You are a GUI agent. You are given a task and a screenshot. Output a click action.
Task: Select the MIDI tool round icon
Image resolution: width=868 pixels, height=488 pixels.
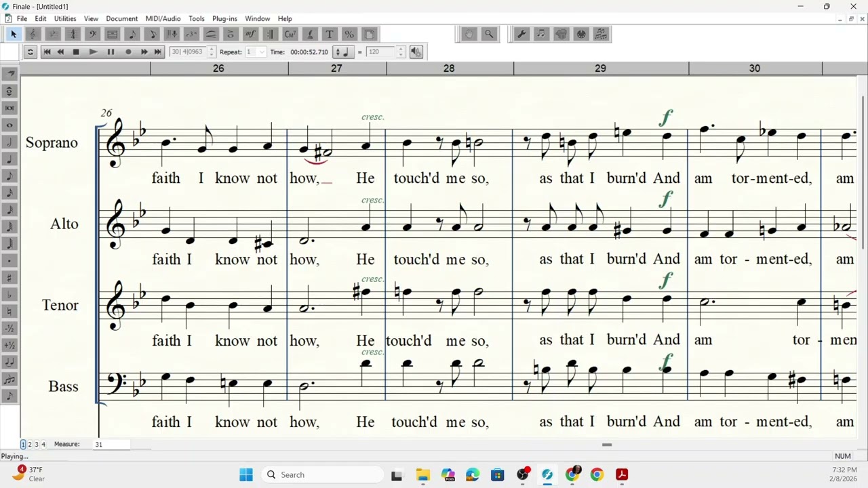click(580, 34)
